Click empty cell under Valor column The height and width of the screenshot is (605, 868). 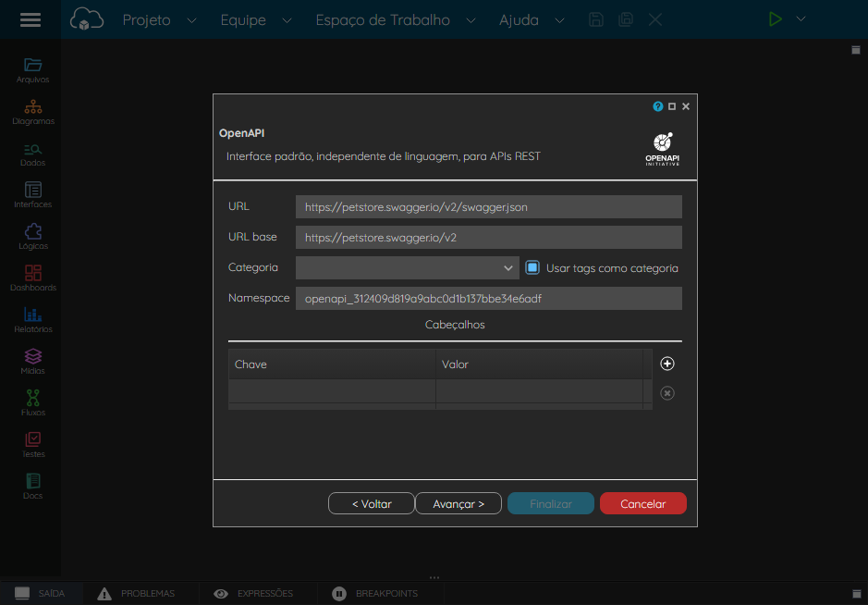[539, 391]
